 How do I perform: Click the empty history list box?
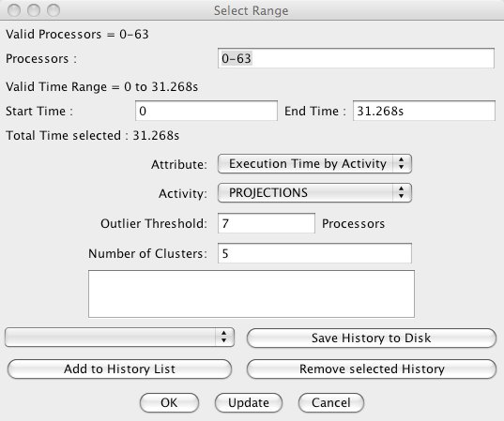tap(252, 293)
